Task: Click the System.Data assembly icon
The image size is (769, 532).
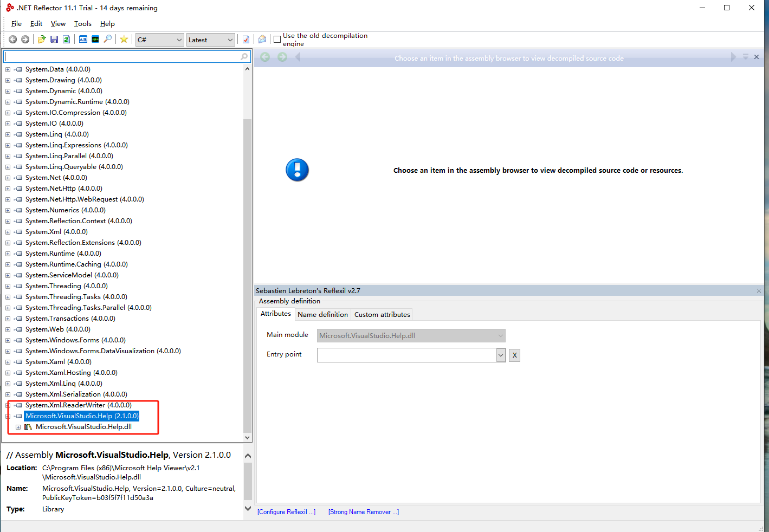Action: click(18, 69)
